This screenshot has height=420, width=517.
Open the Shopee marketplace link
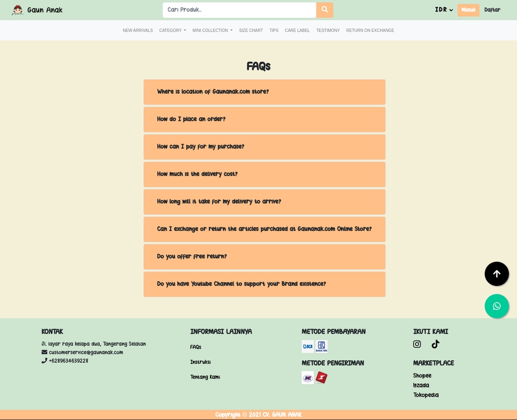(422, 375)
